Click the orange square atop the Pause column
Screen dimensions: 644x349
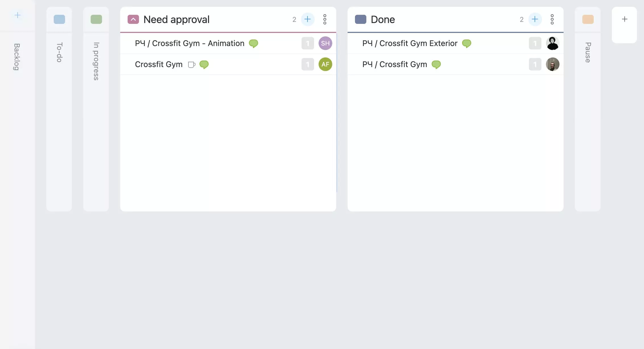588,19
